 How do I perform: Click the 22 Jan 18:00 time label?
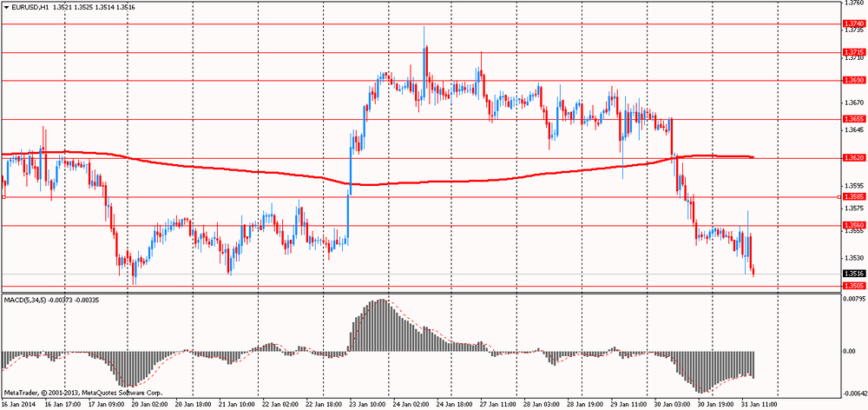pos(325,405)
